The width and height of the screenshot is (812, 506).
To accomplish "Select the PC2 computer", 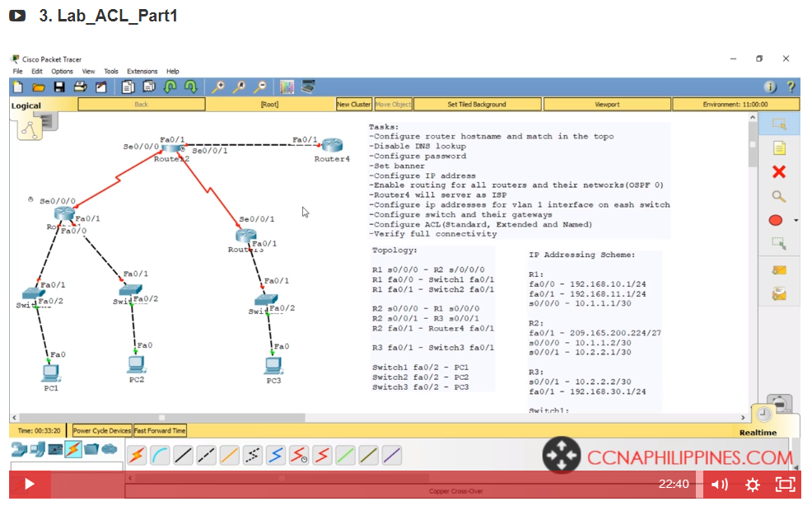I will click(x=136, y=366).
